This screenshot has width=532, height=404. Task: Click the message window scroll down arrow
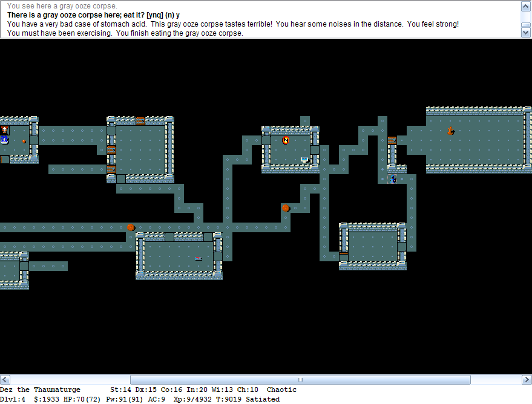click(525, 33)
